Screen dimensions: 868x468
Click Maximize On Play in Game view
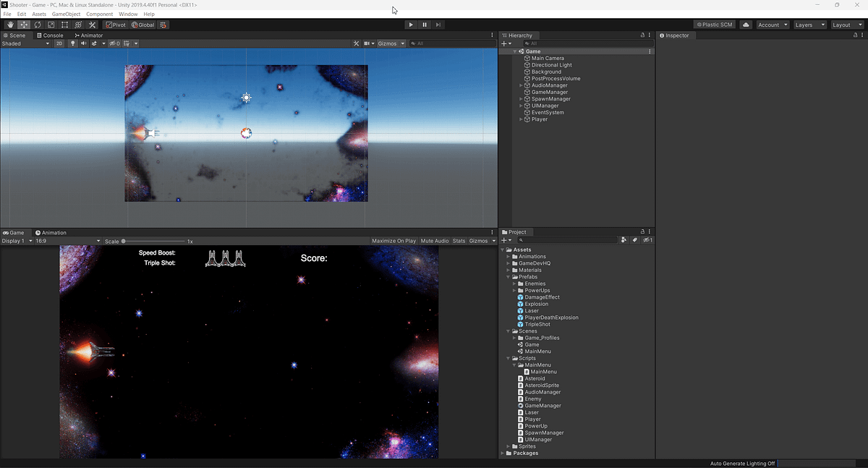pos(393,240)
